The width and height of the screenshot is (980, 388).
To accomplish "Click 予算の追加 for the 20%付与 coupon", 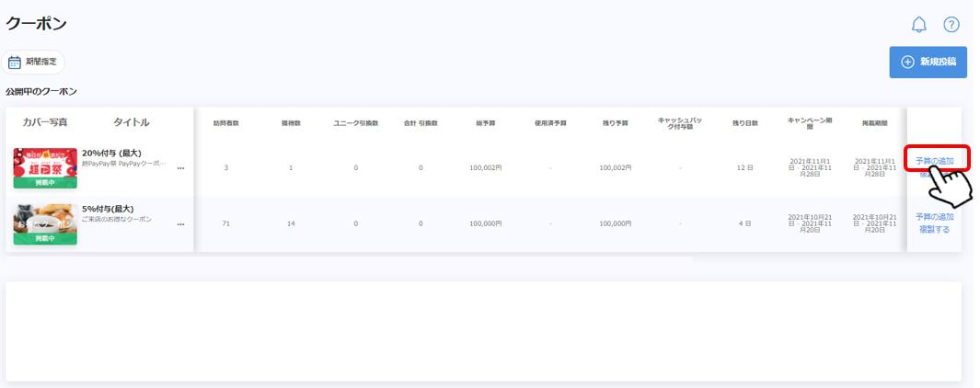I will point(934,161).
